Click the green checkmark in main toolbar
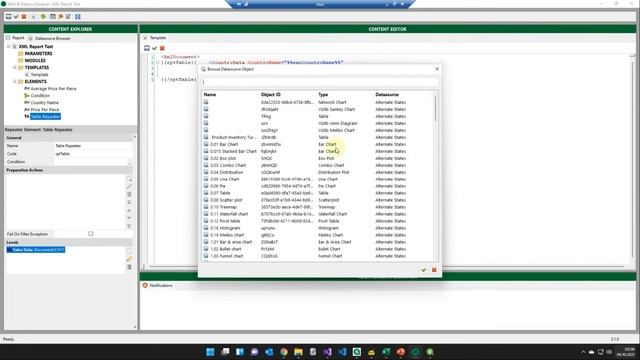Image resolution: width=640 pixels, height=360 pixels. [x=16, y=17]
